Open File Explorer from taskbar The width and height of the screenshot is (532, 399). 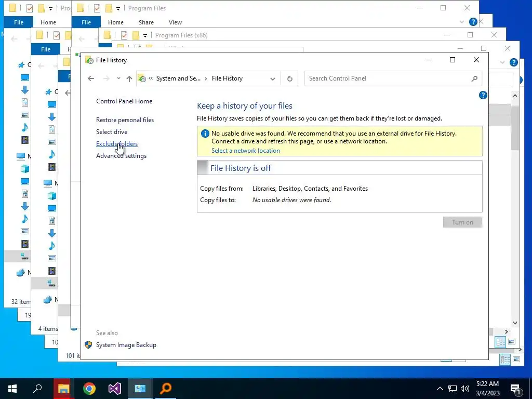(x=63, y=389)
